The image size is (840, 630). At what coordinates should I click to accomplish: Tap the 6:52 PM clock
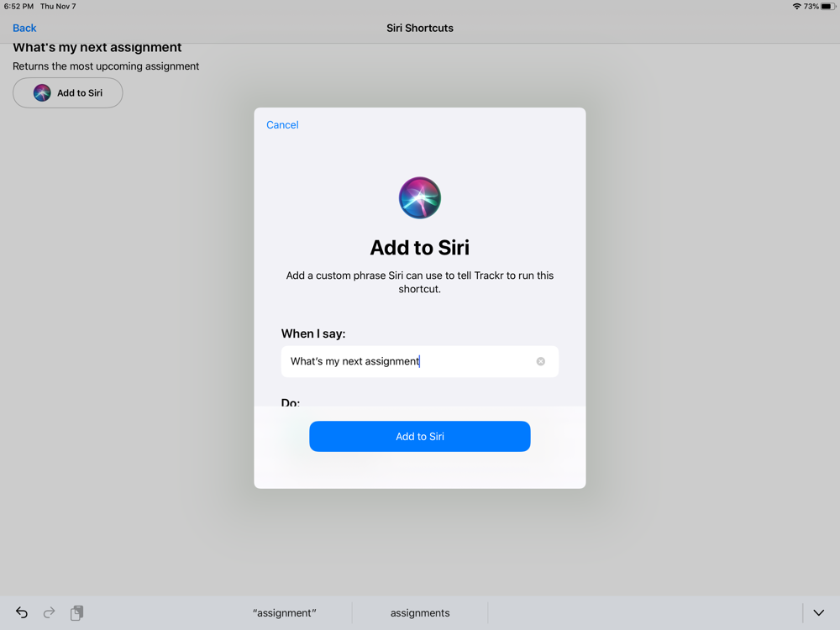(x=18, y=7)
